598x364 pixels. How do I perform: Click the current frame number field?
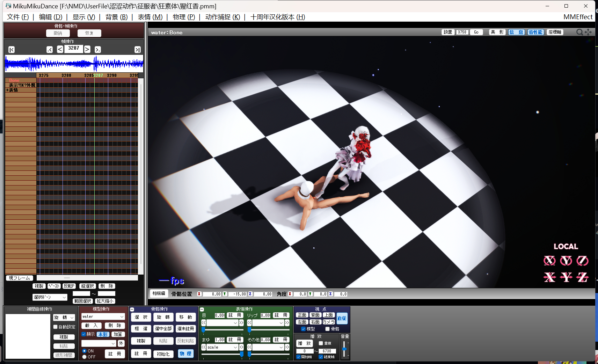[x=74, y=48]
